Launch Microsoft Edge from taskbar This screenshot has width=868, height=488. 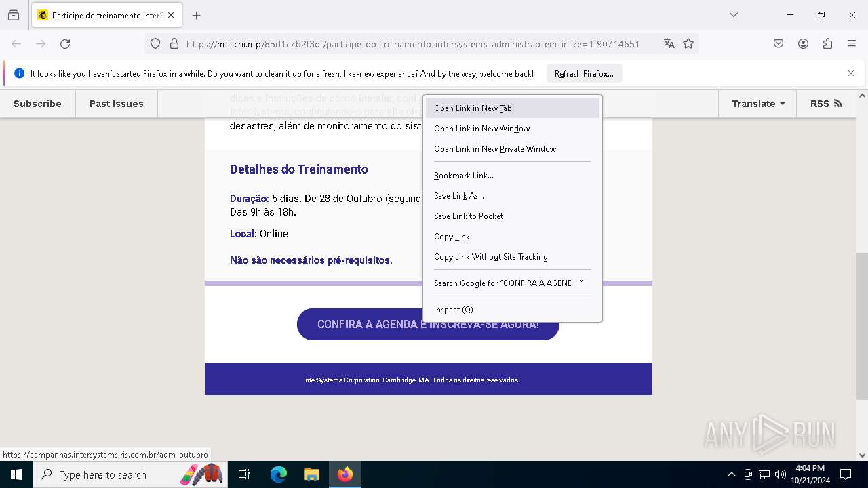coord(279,474)
